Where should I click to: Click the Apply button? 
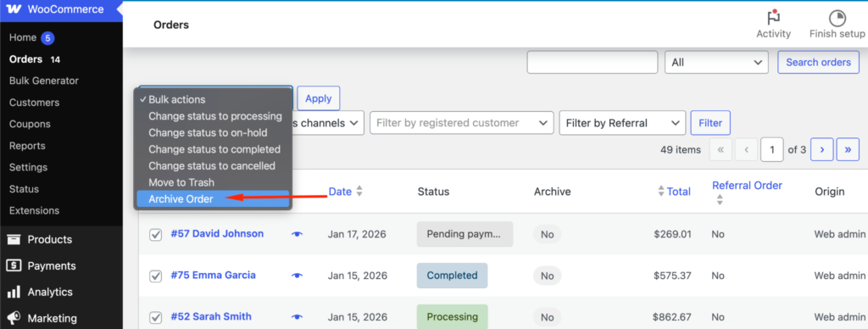pyautogui.click(x=319, y=98)
